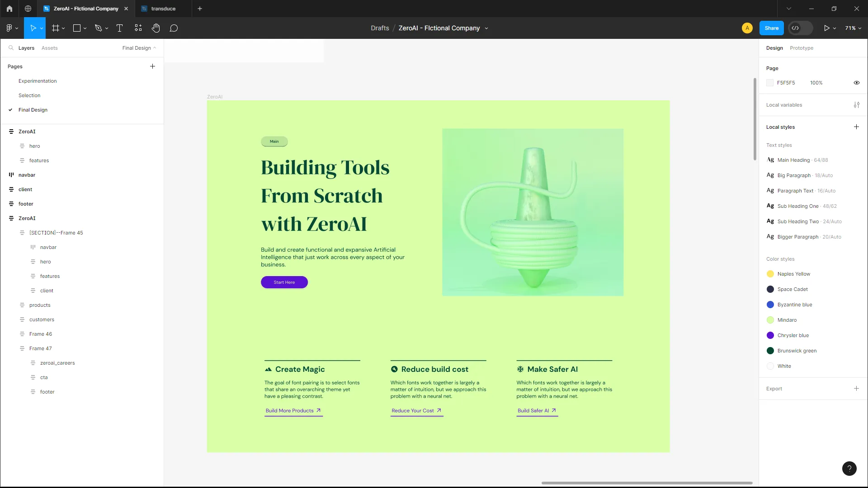Open Local variables settings icon
This screenshot has height=488, width=868.
(856, 105)
